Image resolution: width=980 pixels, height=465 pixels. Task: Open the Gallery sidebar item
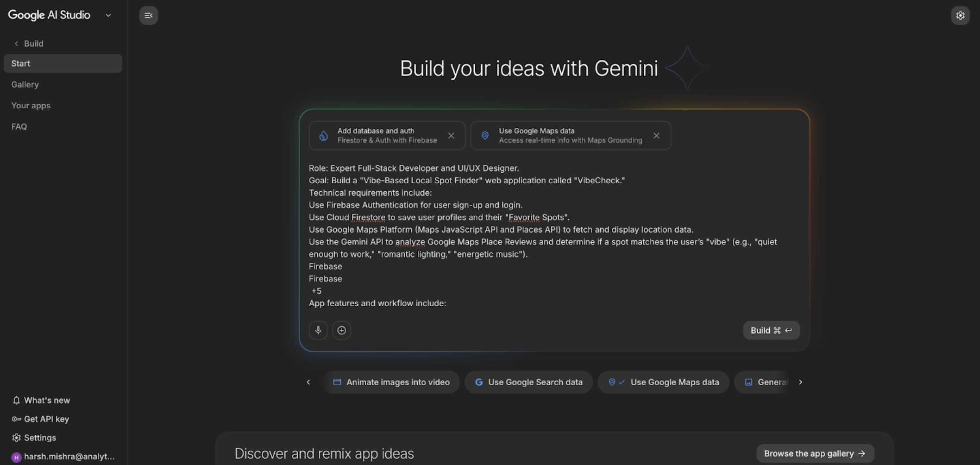click(25, 84)
